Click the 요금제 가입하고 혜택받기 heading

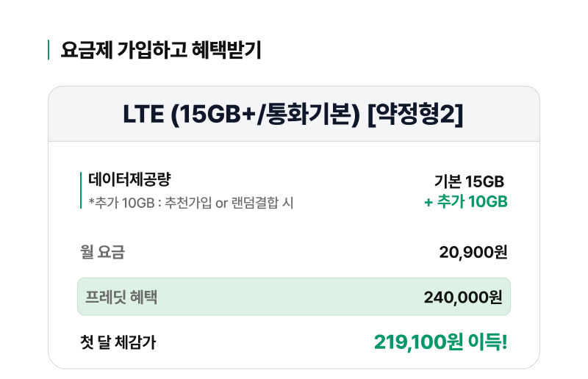click(x=160, y=50)
